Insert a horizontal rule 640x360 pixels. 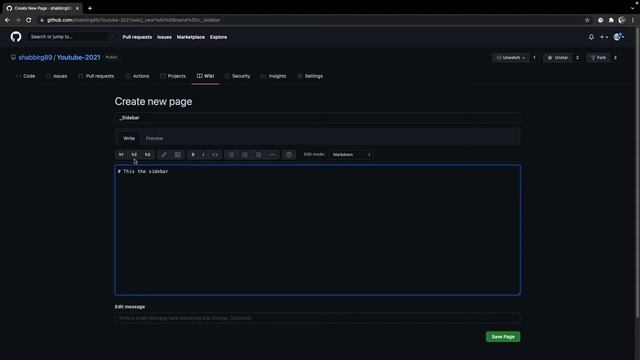pos(272,155)
